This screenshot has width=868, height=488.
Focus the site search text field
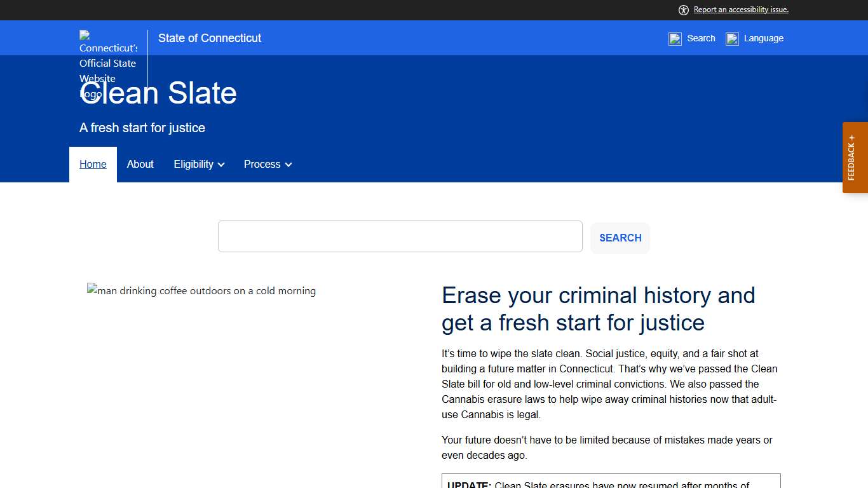[400, 236]
